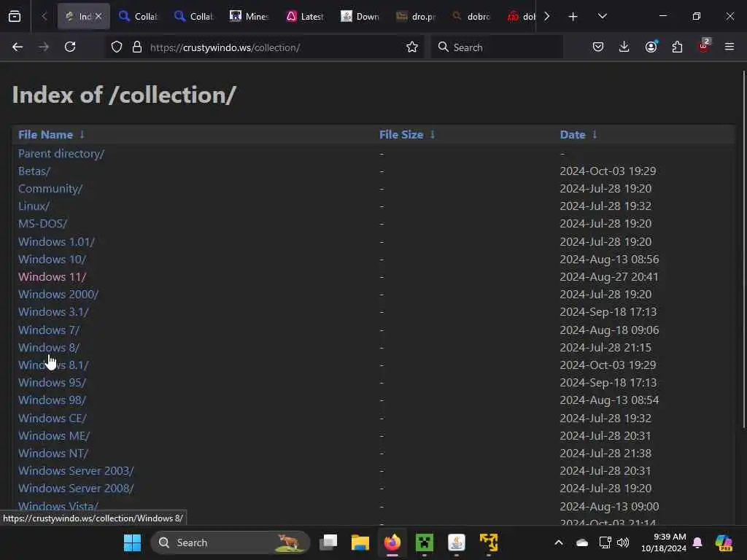Open the Windows 8 folder link

tap(49, 348)
